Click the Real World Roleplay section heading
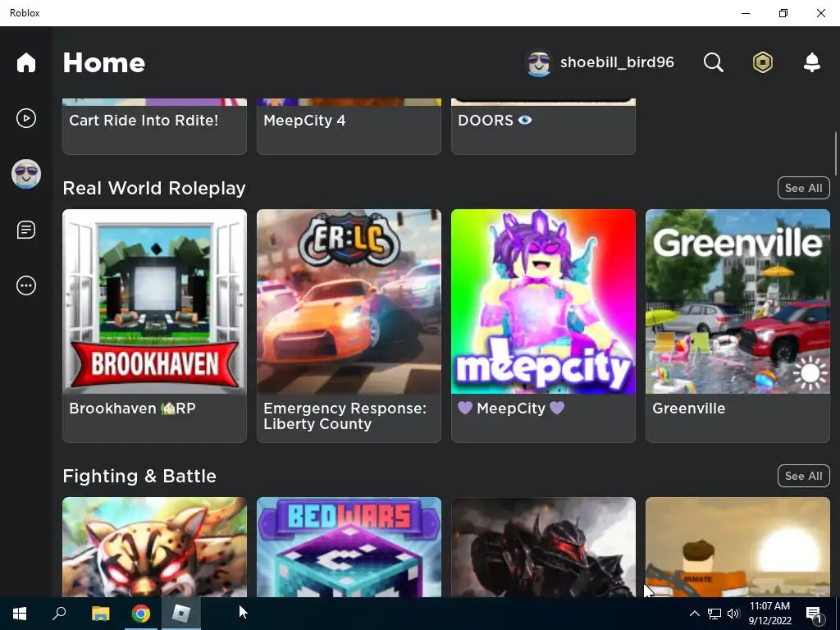Screen dimensions: 840x630 [154, 188]
